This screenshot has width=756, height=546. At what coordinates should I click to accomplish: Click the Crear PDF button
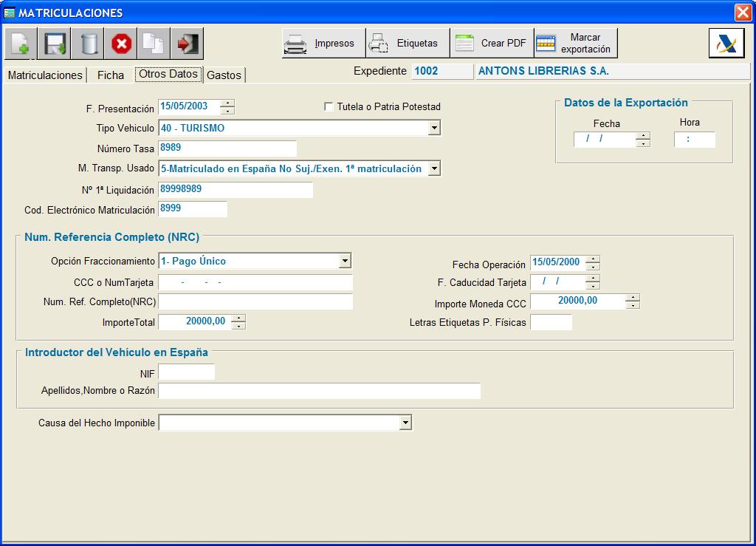pyautogui.click(x=491, y=44)
